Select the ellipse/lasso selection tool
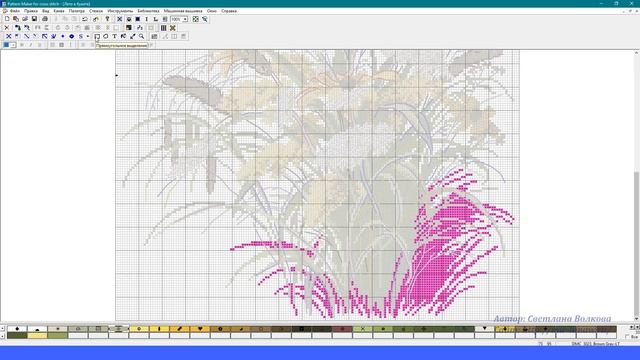This screenshot has width=640, height=360. point(106,36)
